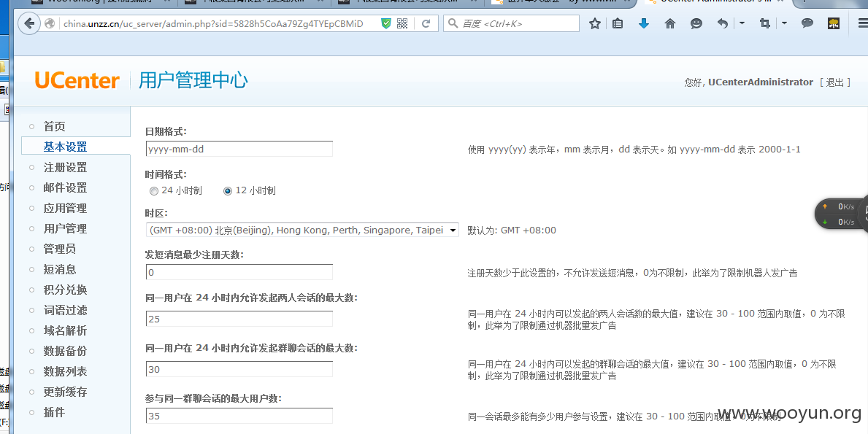Image resolution: width=868 pixels, height=434 pixels.
Task: Select the 12 小时制 radio button
Action: click(228, 191)
